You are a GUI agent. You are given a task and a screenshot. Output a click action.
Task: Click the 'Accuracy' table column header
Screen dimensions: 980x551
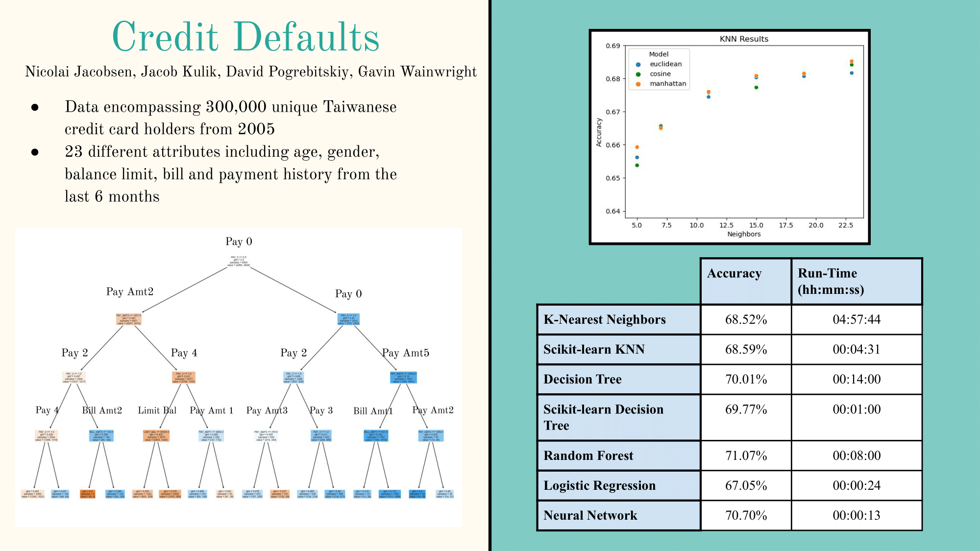coord(746,281)
